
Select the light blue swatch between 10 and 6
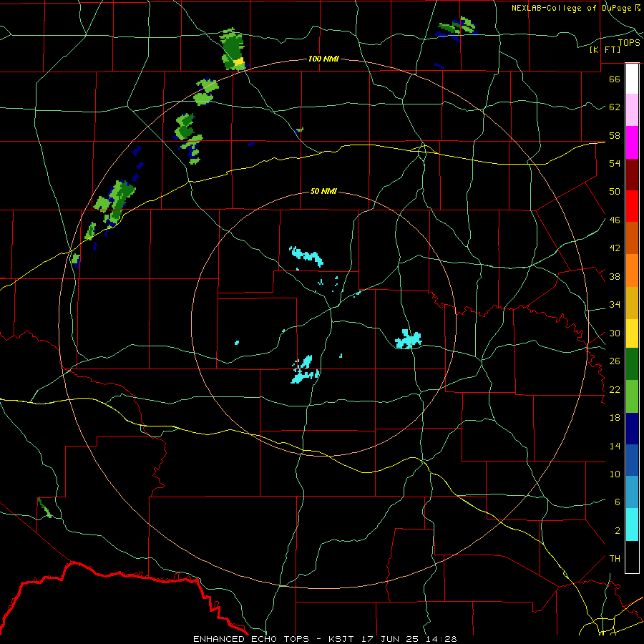tap(632, 492)
